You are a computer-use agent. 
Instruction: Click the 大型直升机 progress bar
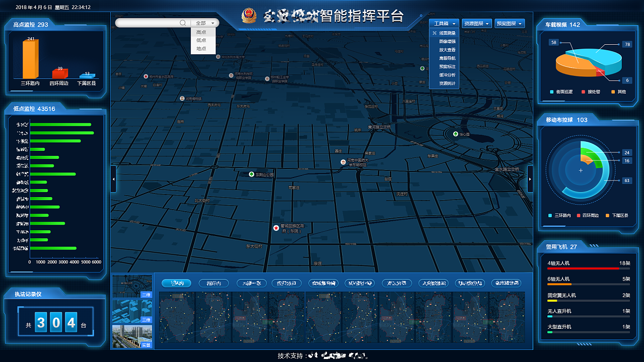589,332
